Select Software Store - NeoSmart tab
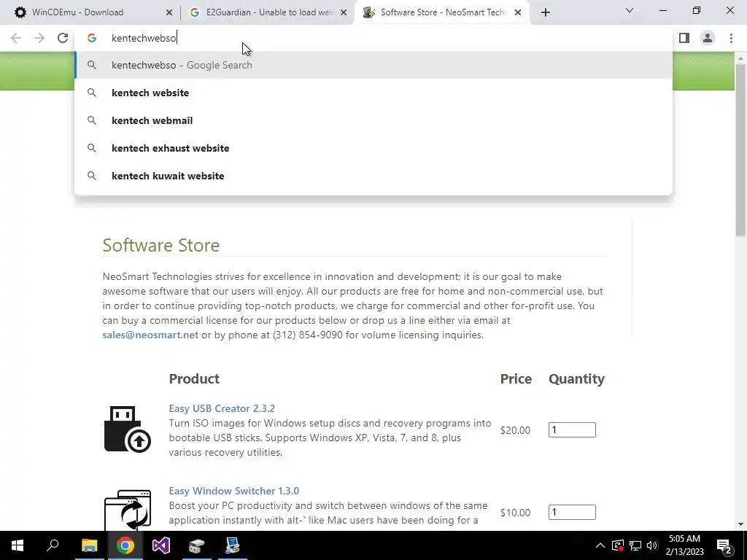747x560 pixels. click(442, 12)
